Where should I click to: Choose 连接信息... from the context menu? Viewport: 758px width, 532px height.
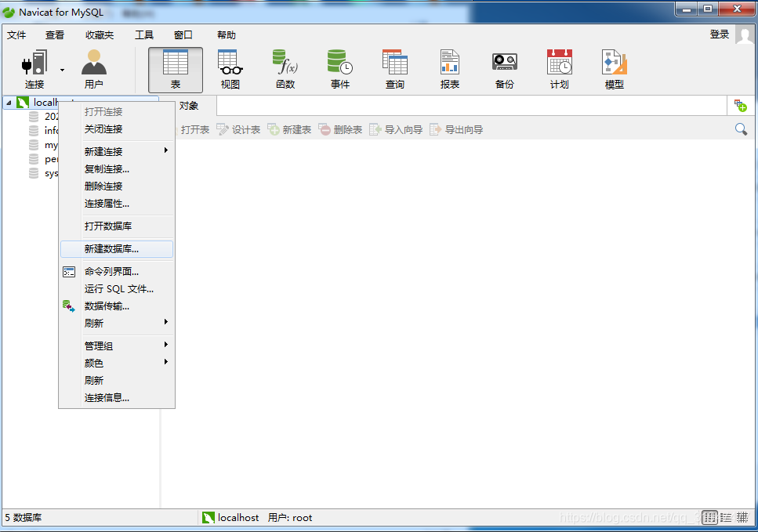point(117,398)
